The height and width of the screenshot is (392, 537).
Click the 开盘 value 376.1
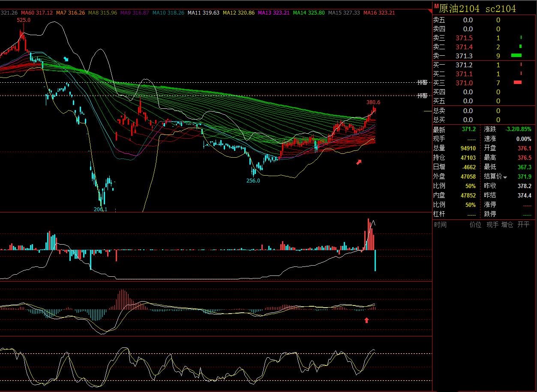525,148
